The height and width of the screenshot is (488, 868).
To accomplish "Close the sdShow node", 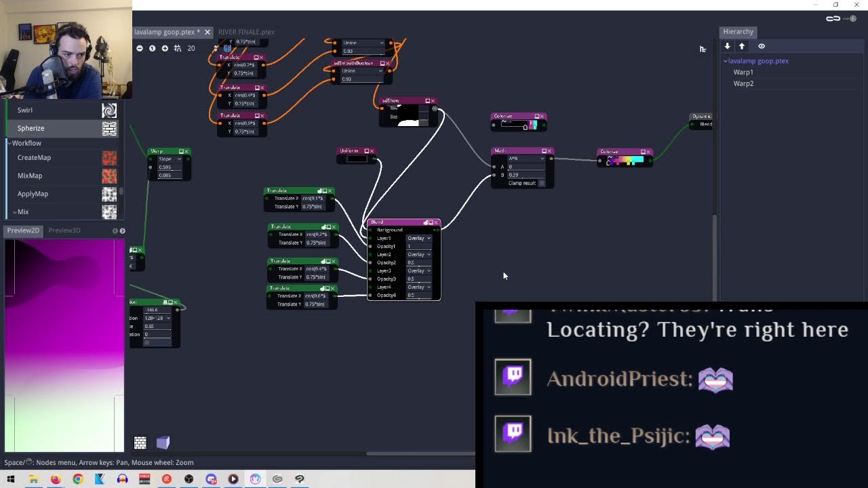I will 433,101.
